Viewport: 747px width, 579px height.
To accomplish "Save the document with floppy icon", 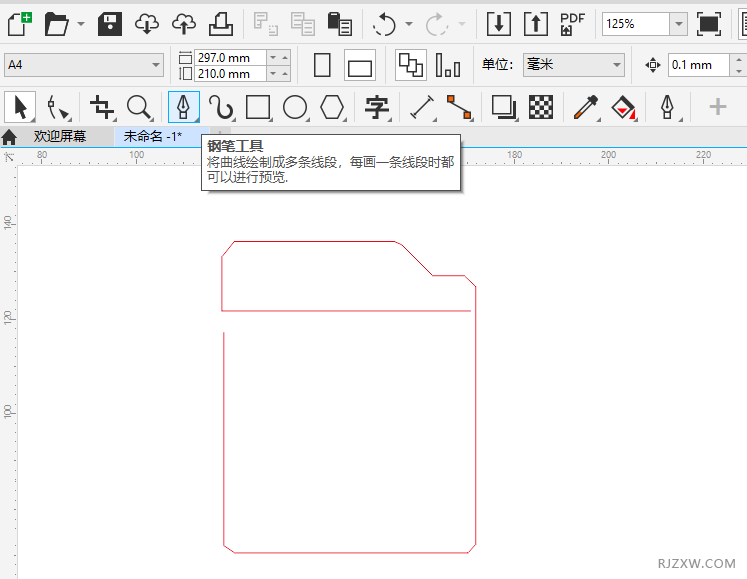I will (110, 24).
